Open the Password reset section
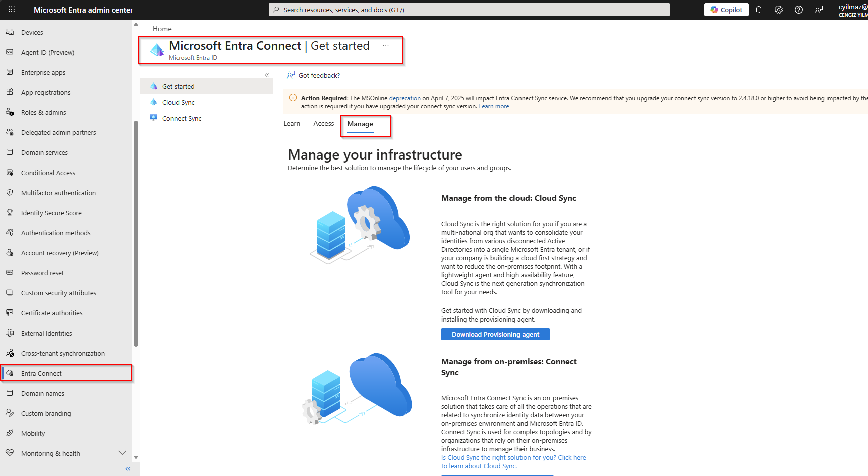Image resolution: width=868 pixels, height=476 pixels. click(42, 272)
